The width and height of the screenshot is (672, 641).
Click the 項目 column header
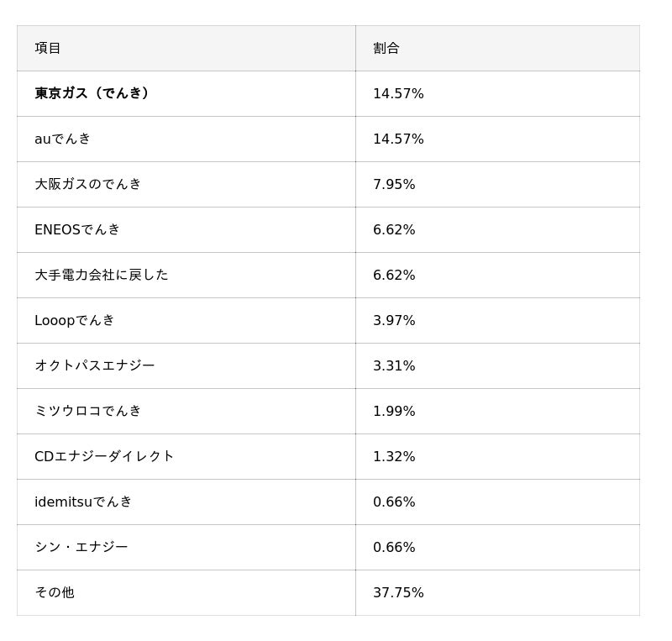tap(48, 48)
